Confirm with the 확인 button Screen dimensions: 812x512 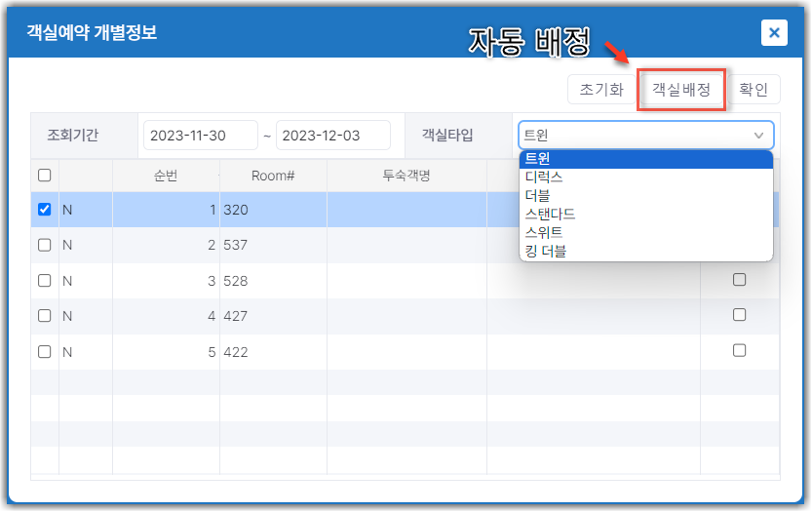pos(754,90)
